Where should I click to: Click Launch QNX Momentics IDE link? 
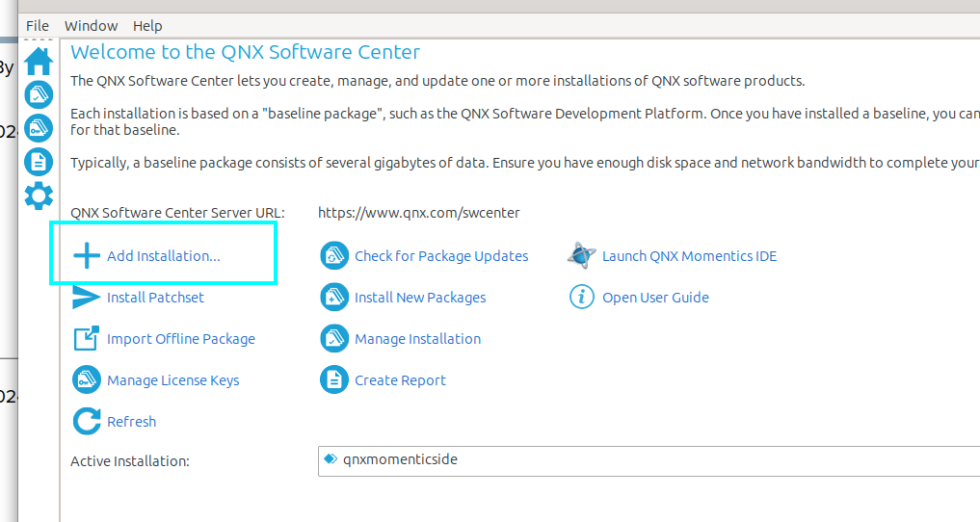tap(689, 256)
